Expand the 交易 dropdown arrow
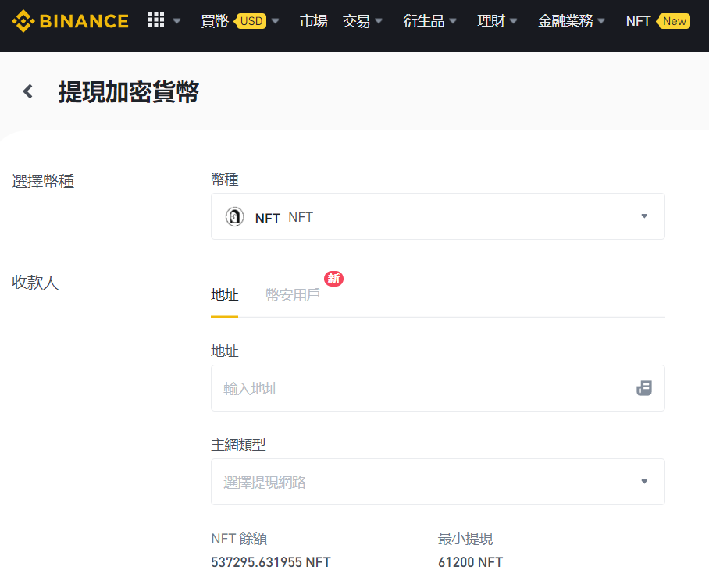The image size is (709, 588). pyautogui.click(x=379, y=21)
